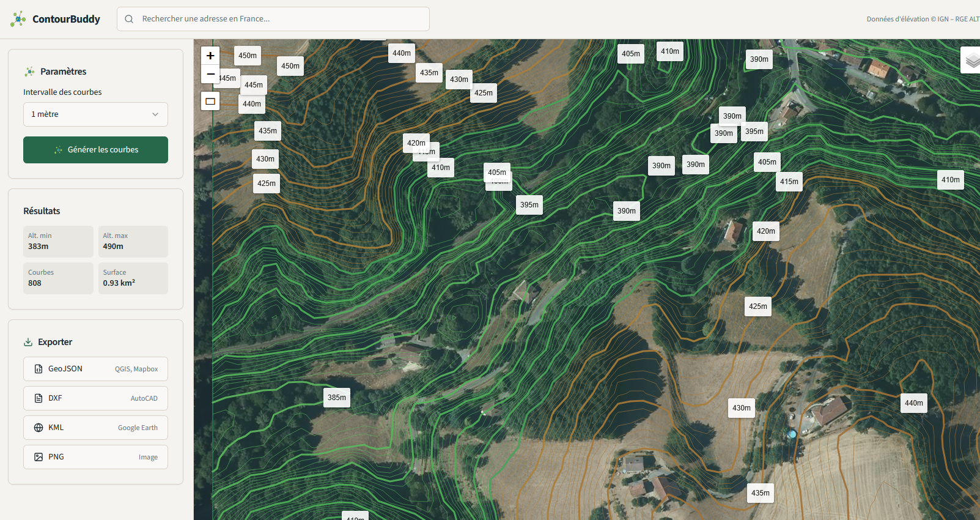Zoom in on the map
This screenshot has width=980, height=520.
pyautogui.click(x=210, y=56)
